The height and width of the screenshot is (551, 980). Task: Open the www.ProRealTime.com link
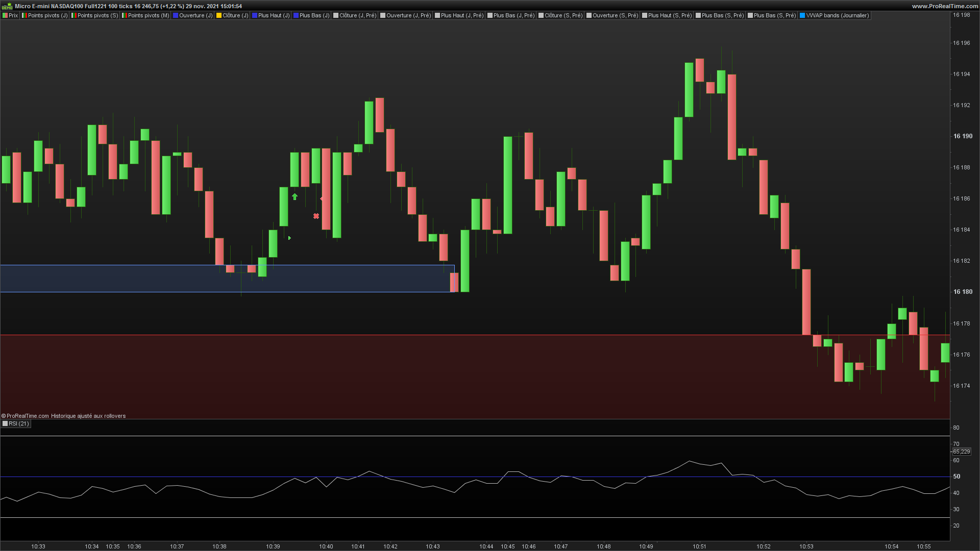945,6
